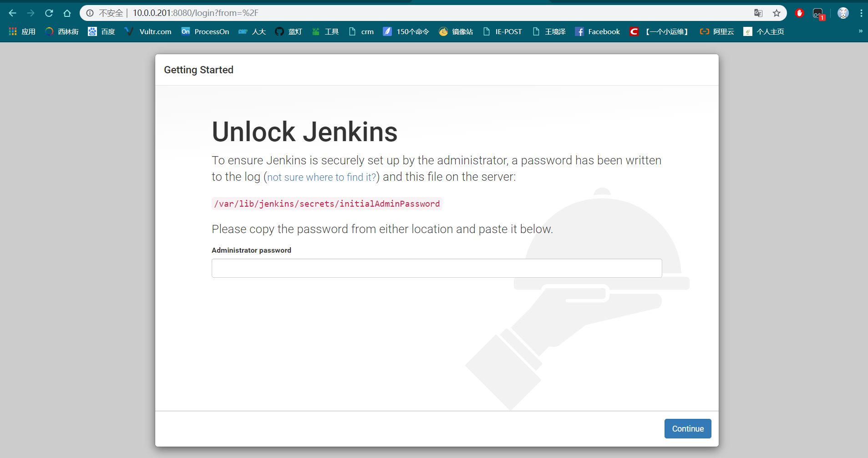Click the Chrome profile avatar

pos(843,13)
